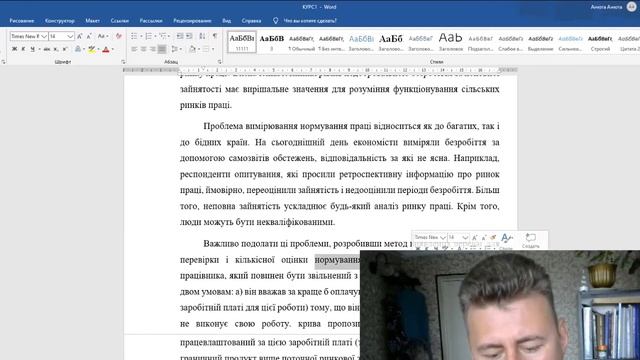The image size is (640, 360).
Task: Click format painter in mini toolbar
Action: coord(493,237)
